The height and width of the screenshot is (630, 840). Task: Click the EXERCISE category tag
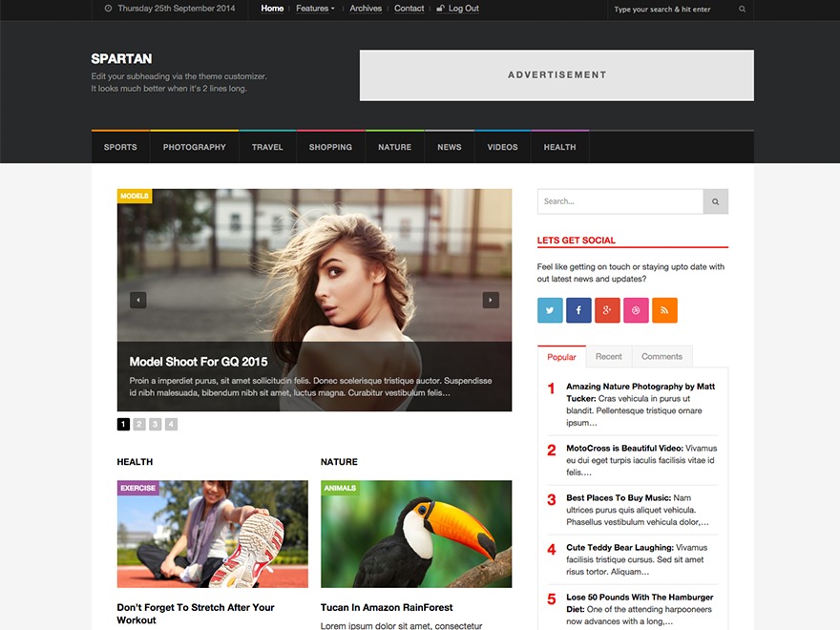click(x=138, y=488)
